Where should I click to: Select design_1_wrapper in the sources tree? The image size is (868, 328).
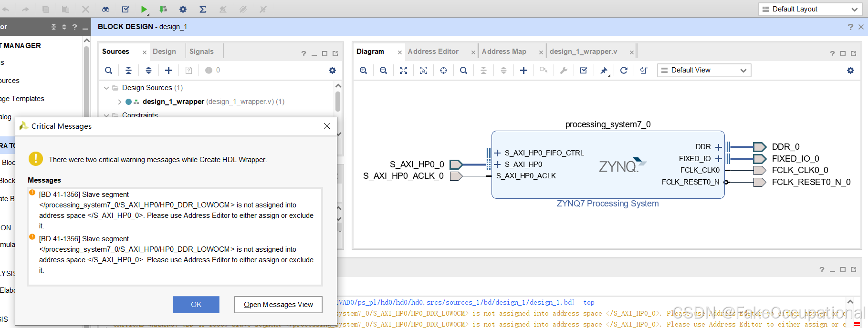(173, 102)
